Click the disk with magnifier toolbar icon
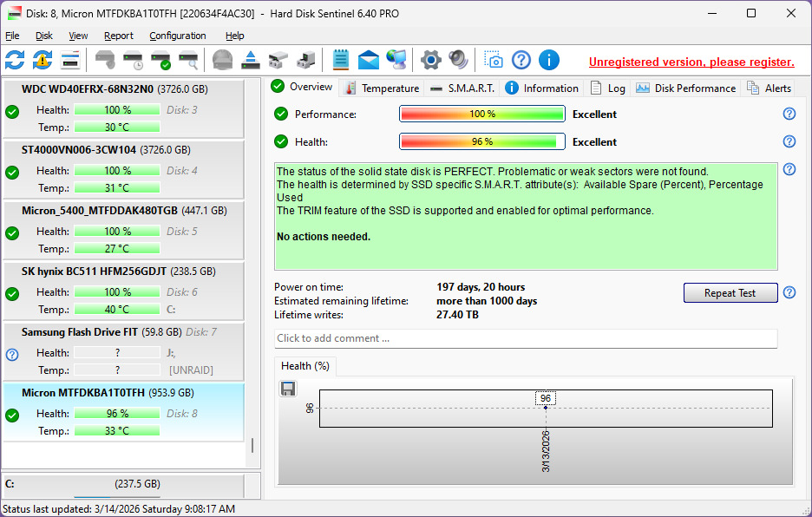This screenshot has width=812, height=517. (x=188, y=60)
